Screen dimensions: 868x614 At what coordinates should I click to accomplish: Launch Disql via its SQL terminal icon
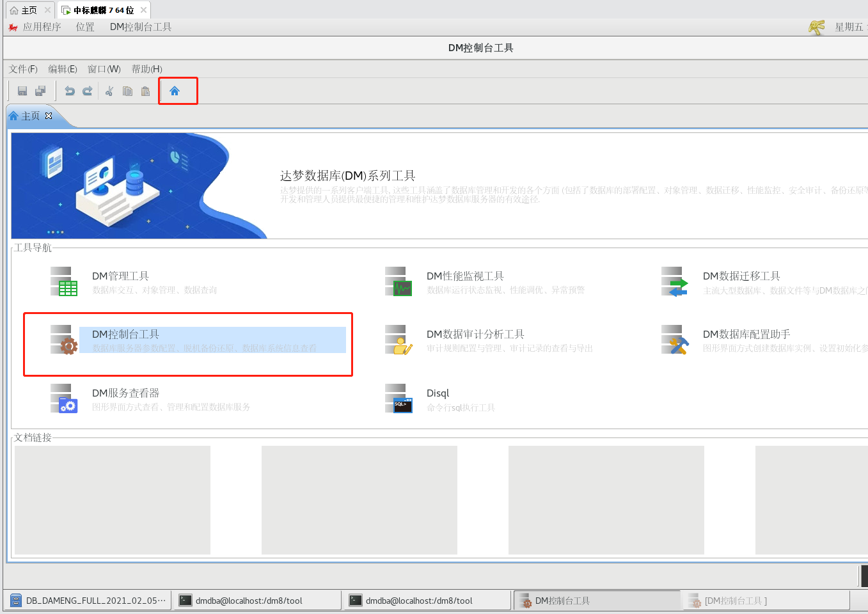click(x=398, y=398)
